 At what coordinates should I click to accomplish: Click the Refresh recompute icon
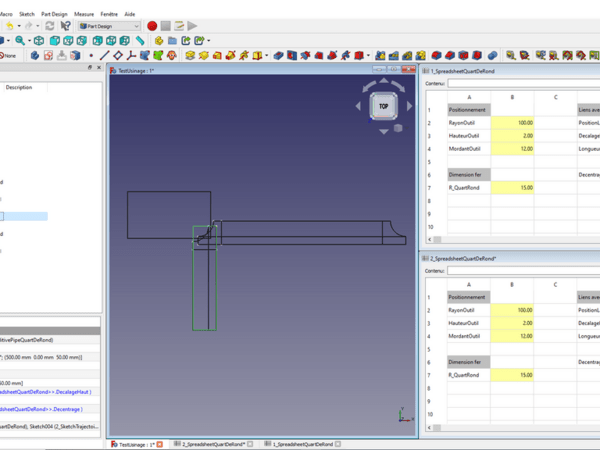click(49, 26)
